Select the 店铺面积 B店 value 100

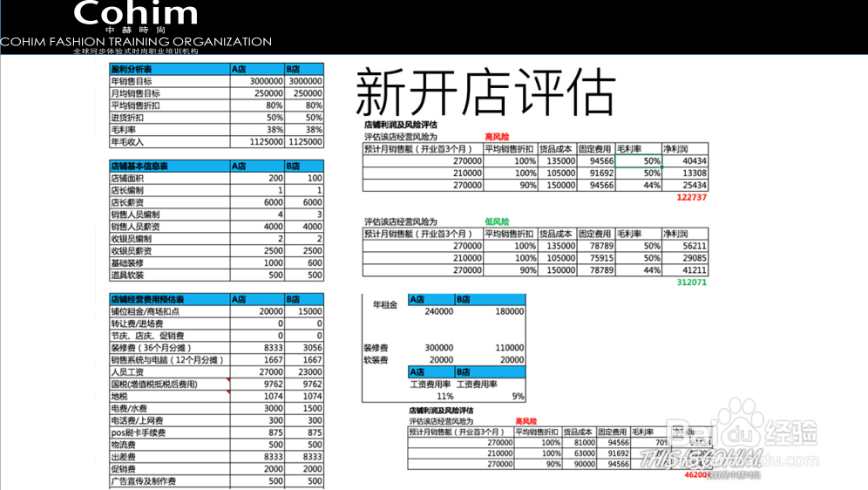click(x=315, y=178)
